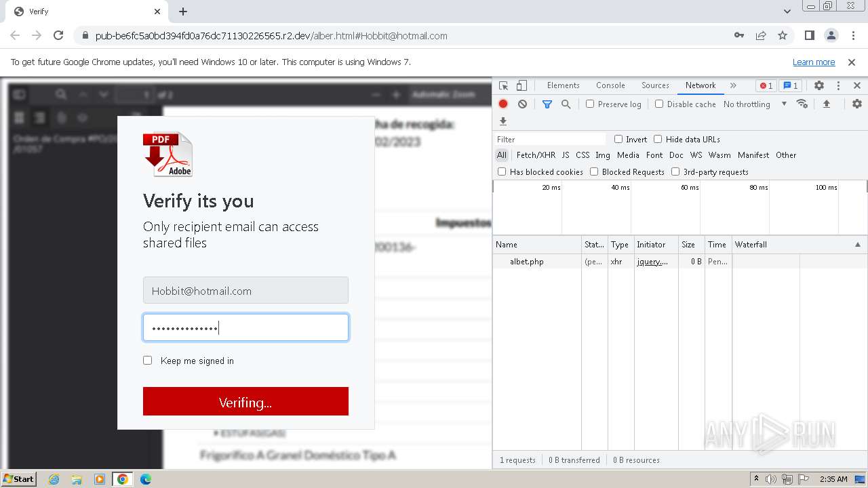Screen dimensions: 868x488
Task: Filter requests by Img type
Action: click(603, 155)
